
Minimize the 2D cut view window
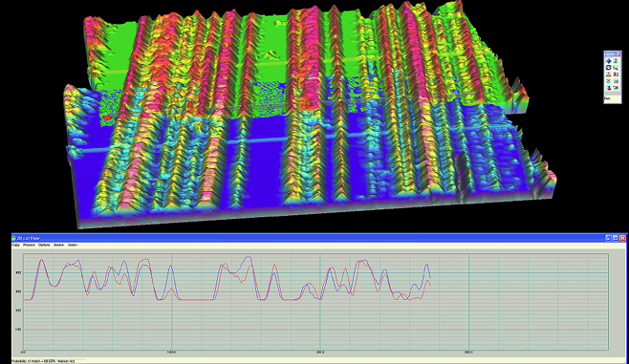608,238
